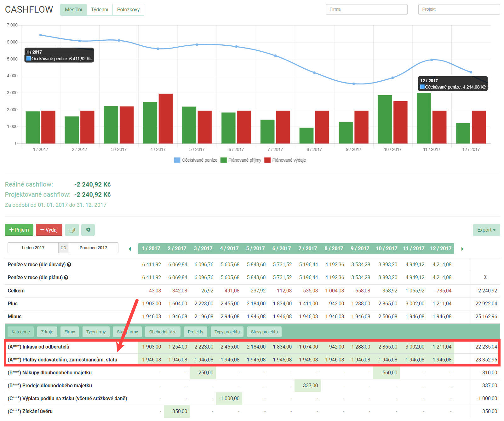The image size is (504, 421).
Task: Switch to the Položkový view tab
Action: [x=128, y=10]
